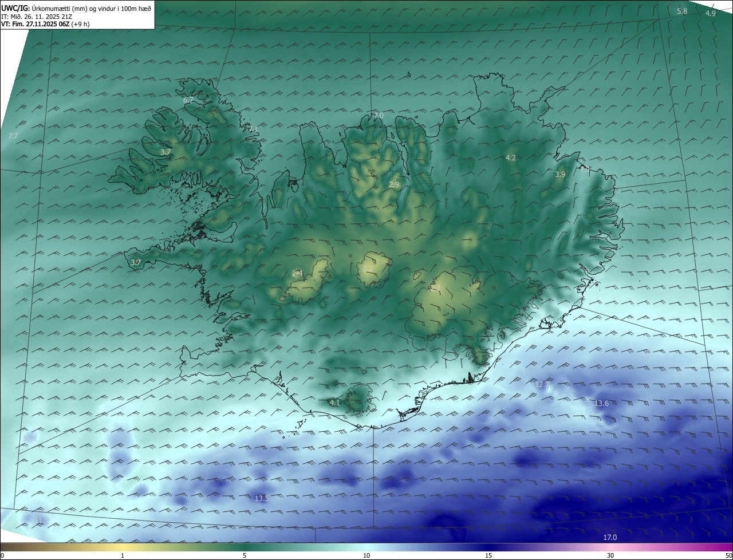Click the 17.0 value above the colorbar

click(x=610, y=537)
